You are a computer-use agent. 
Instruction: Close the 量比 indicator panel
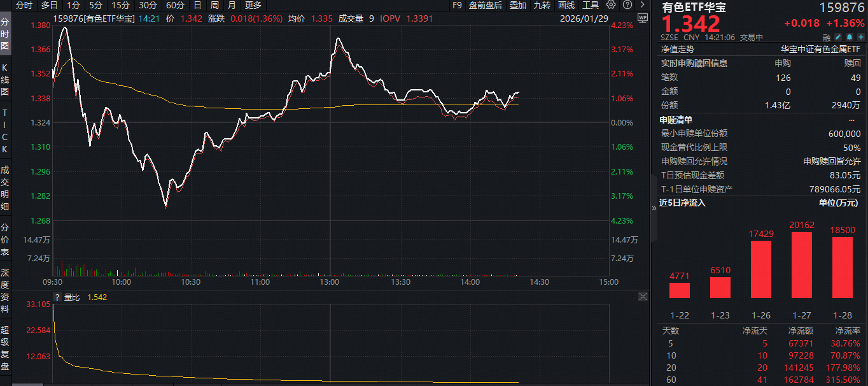tap(643, 296)
